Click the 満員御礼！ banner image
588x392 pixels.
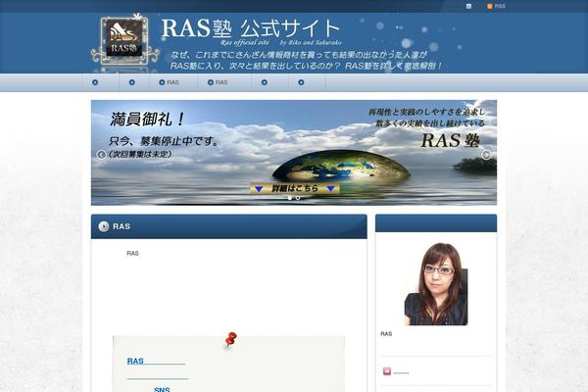click(x=294, y=153)
